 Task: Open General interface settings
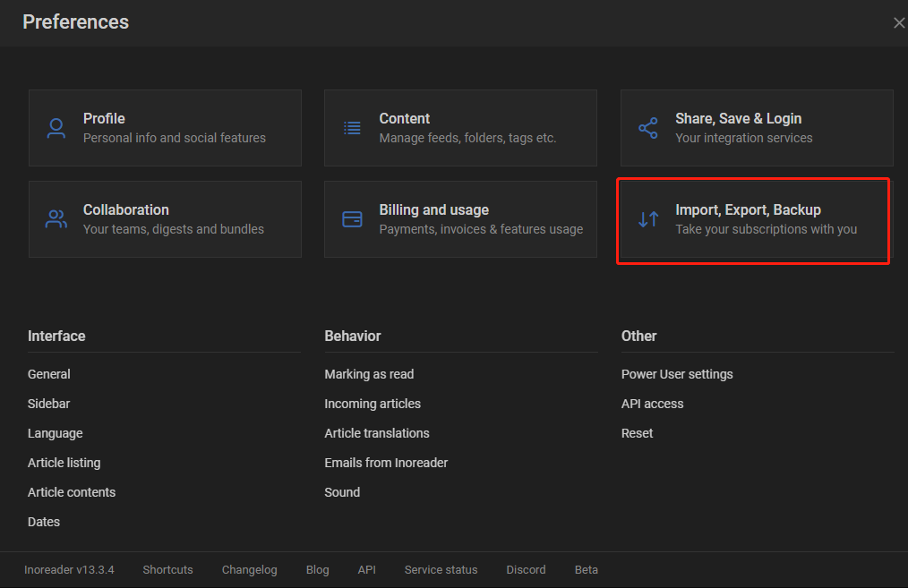point(49,374)
